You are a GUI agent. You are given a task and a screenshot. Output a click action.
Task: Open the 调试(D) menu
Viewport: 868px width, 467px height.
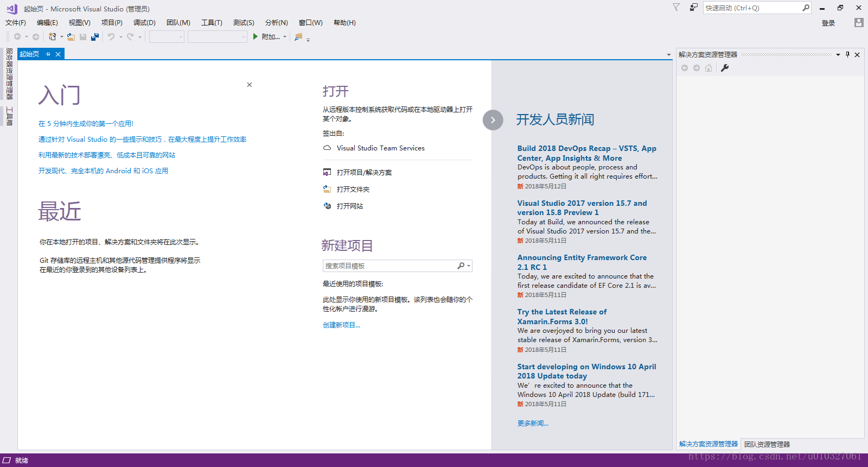[x=144, y=23]
